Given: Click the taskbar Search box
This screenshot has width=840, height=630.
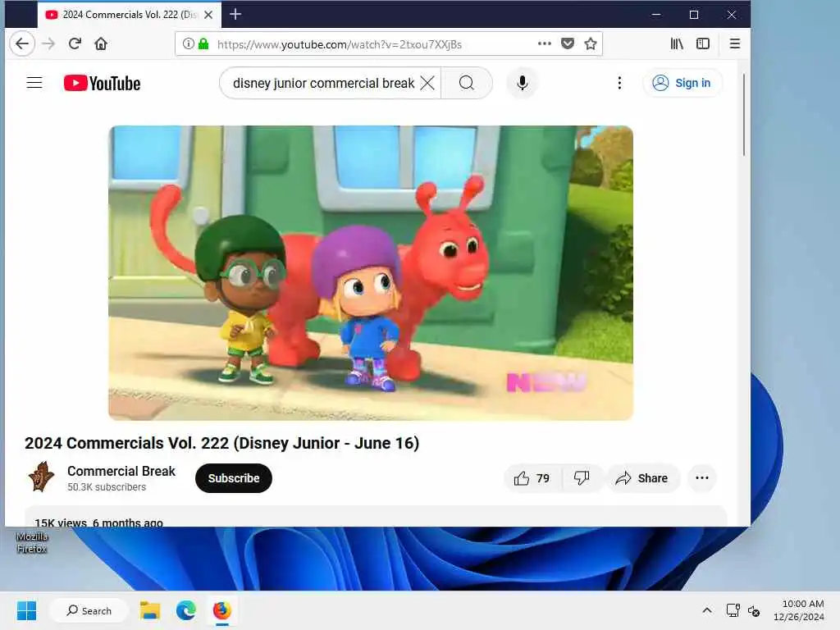Looking at the screenshot, I should click(89, 610).
